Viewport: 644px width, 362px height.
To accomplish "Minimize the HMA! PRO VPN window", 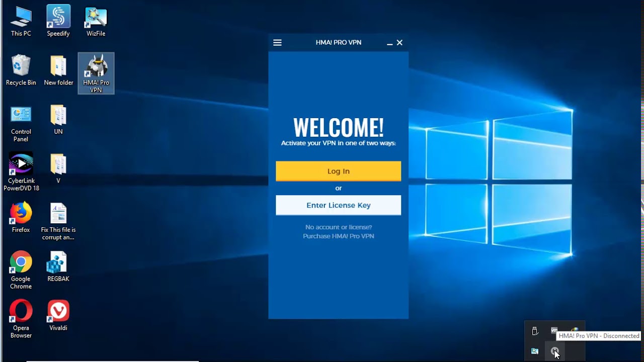I will (389, 43).
